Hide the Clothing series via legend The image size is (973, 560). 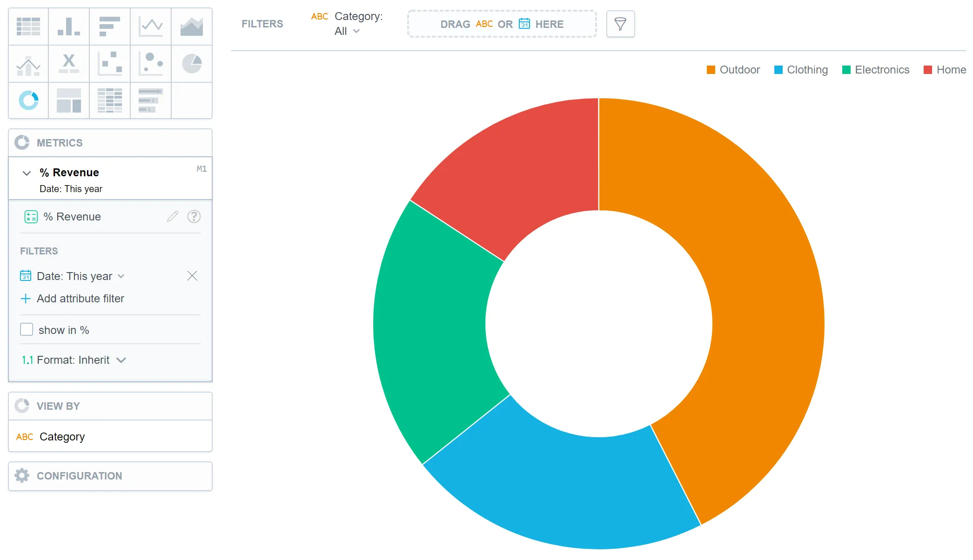tap(801, 69)
